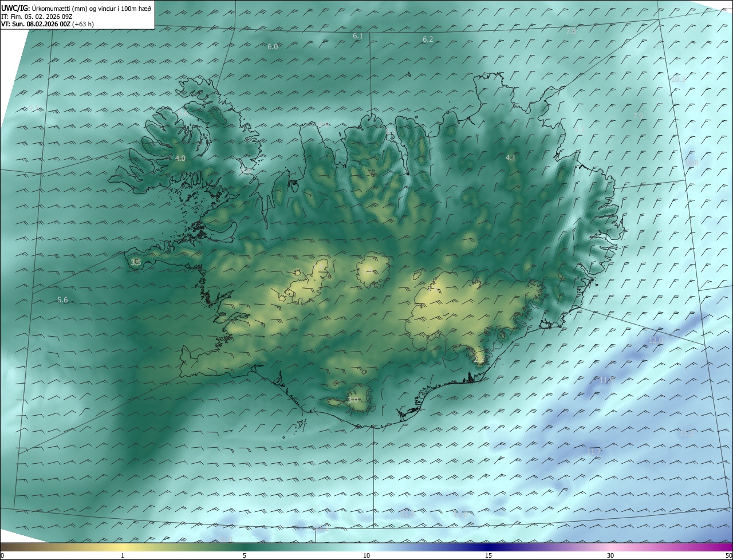The height and width of the screenshot is (560, 733).
Task: Click the 10.8 value label
Action: pos(692,164)
